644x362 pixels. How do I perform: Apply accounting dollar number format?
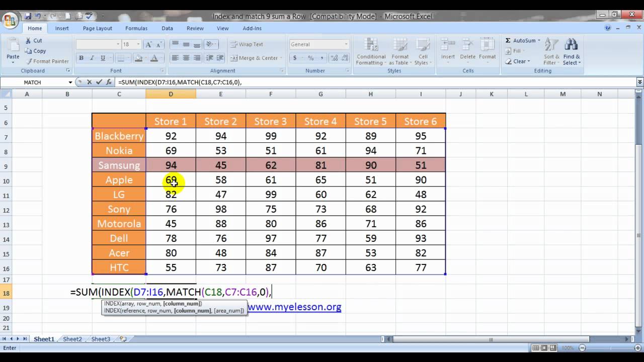[x=295, y=58]
